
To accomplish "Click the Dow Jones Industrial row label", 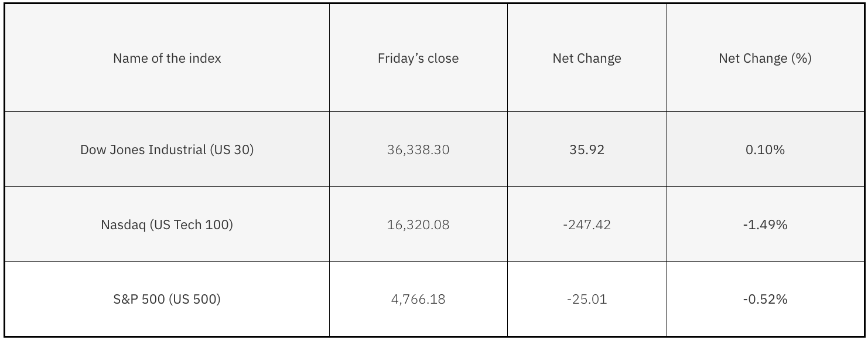I will [x=167, y=149].
